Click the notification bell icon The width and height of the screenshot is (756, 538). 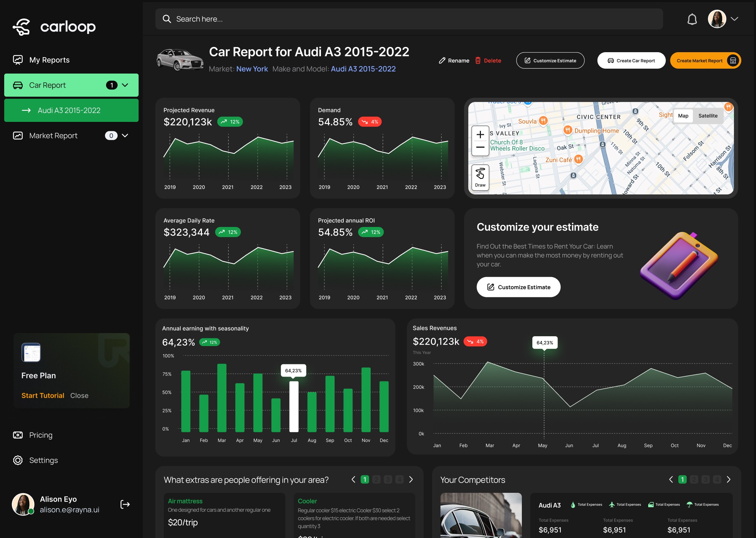[692, 19]
